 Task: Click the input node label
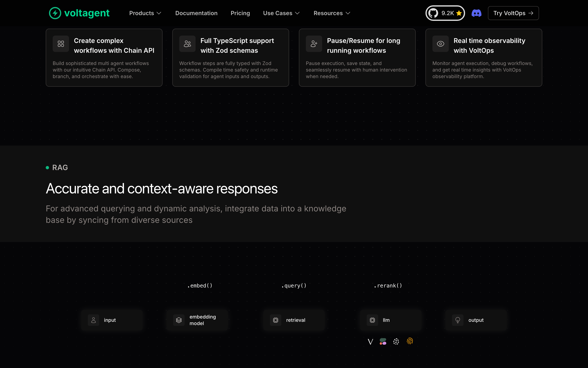click(110, 320)
